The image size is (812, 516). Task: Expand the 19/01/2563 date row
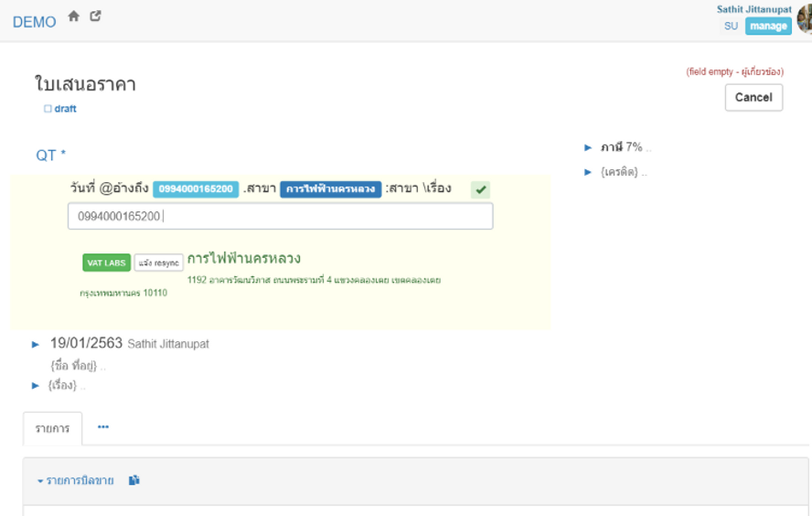[37, 345]
